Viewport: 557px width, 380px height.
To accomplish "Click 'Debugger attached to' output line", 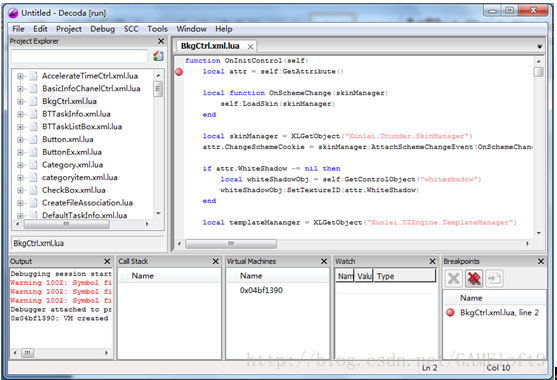I will (61, 310).
